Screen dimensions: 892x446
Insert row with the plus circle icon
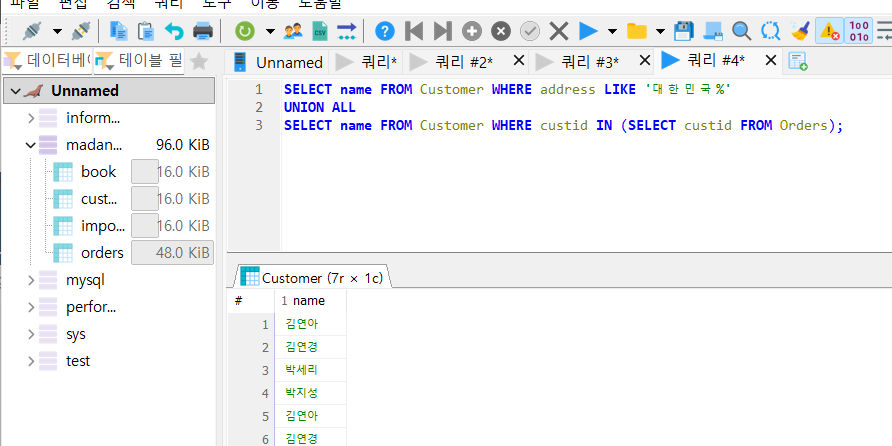pyautogui.click(x=472, y=31)
